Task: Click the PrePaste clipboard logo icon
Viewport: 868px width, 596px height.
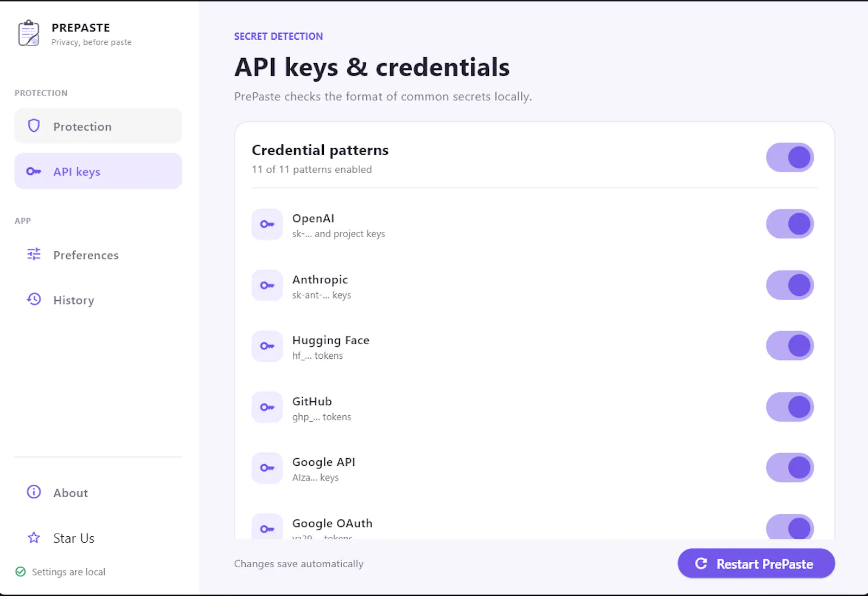Action: (x=29, y=33)
